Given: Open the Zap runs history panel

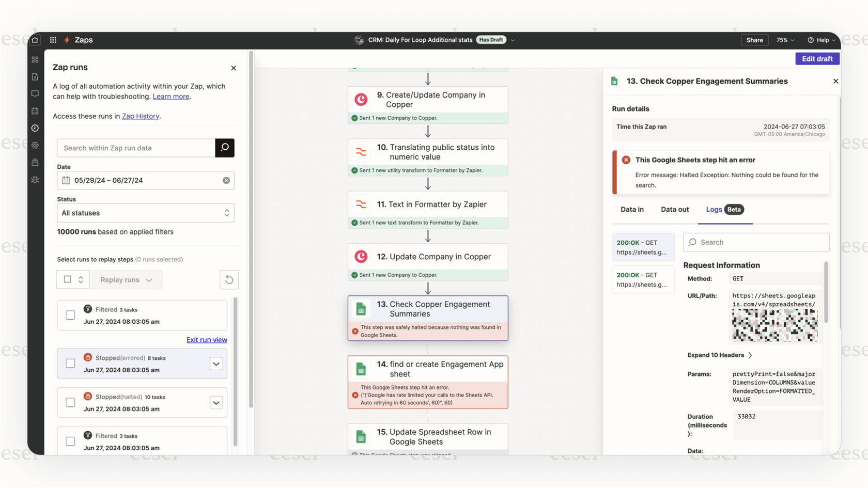Looking at the screenshot, I should coord(35,128).
